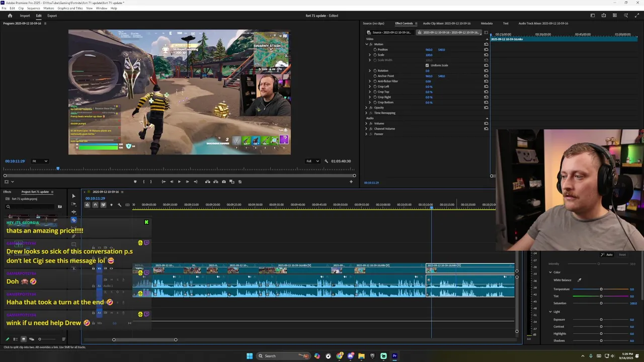Open the Markers menu
The height and width of the screenshot is (362, 644).
point(49,8)
